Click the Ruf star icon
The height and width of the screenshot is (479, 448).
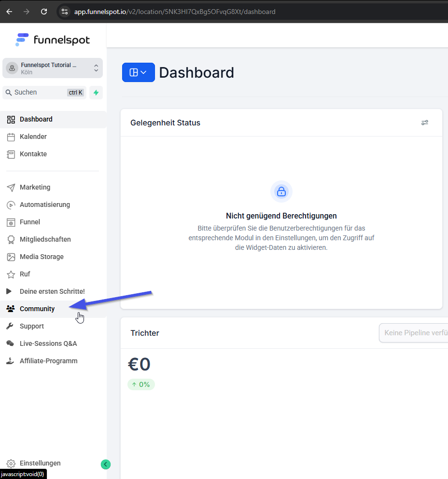click(x=11, y=274)
